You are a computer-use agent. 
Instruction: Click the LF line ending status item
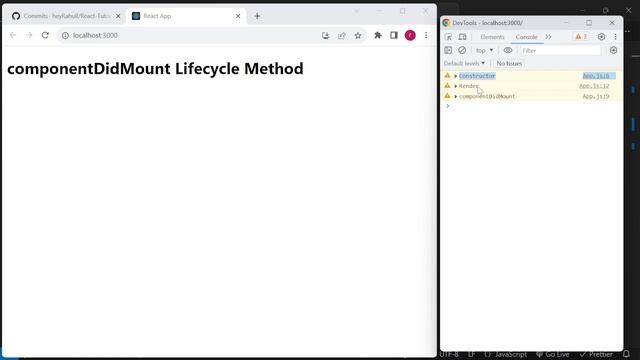pyautogui.click(x=471, y=354)
